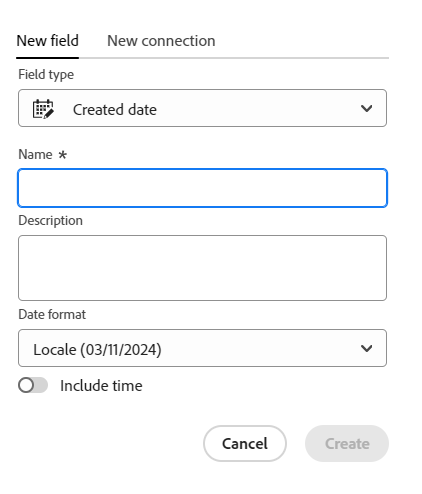Viewport: 422px width, 494px height.
Task: Select the New field tab
Action: (x=48, y=41)
